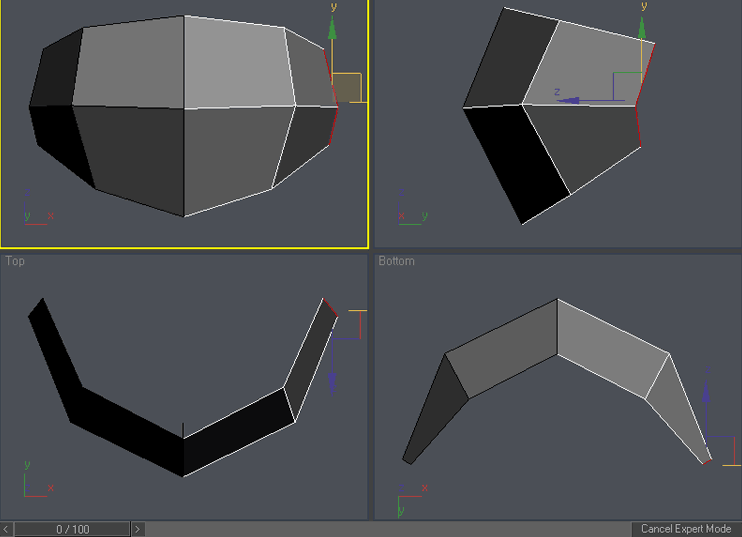Click the axis tripod in the active yellow-bordered viewport

(x=35, y=217)
